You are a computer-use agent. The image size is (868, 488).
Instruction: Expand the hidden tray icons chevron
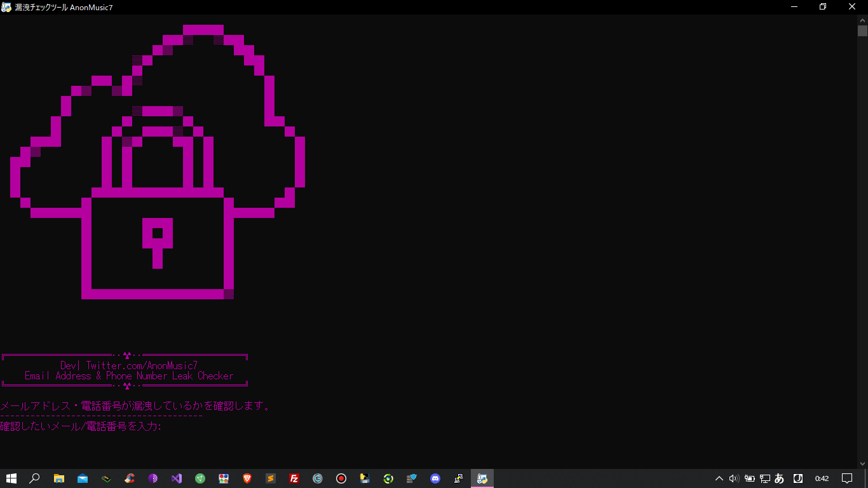coord(719,478)
